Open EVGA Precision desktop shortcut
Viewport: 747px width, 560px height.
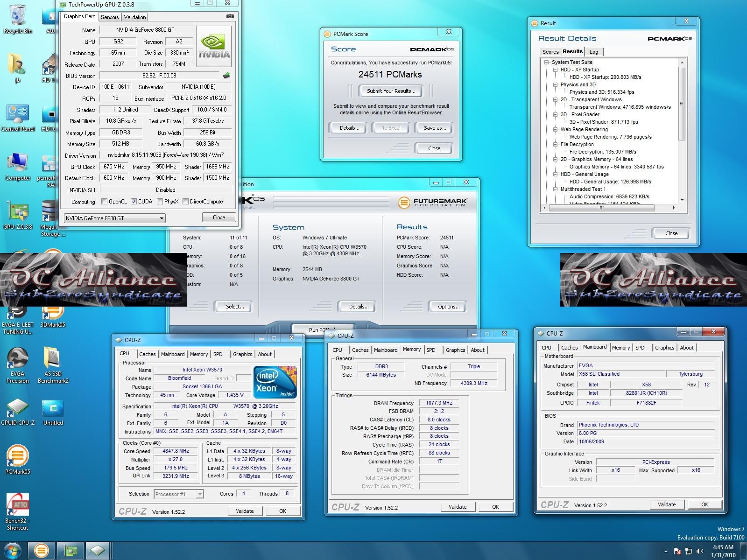point(18,366)
